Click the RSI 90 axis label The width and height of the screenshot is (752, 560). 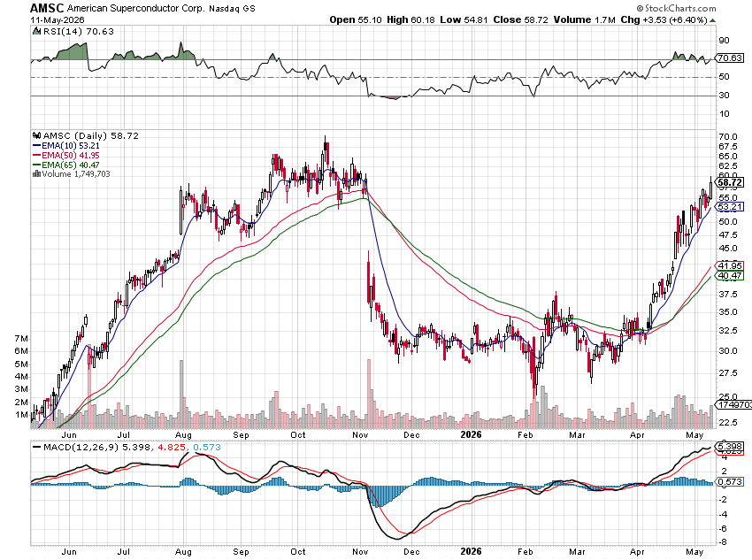point(725,41)
